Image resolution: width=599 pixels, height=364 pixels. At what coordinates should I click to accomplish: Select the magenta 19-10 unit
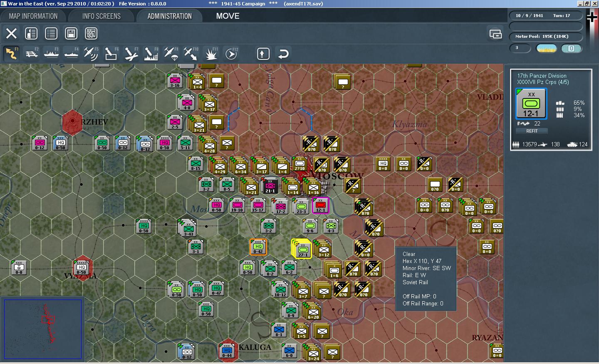(237, 205)
